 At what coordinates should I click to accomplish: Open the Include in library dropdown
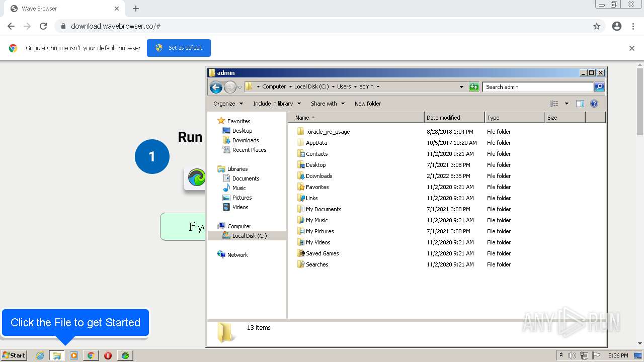(277, 104)
